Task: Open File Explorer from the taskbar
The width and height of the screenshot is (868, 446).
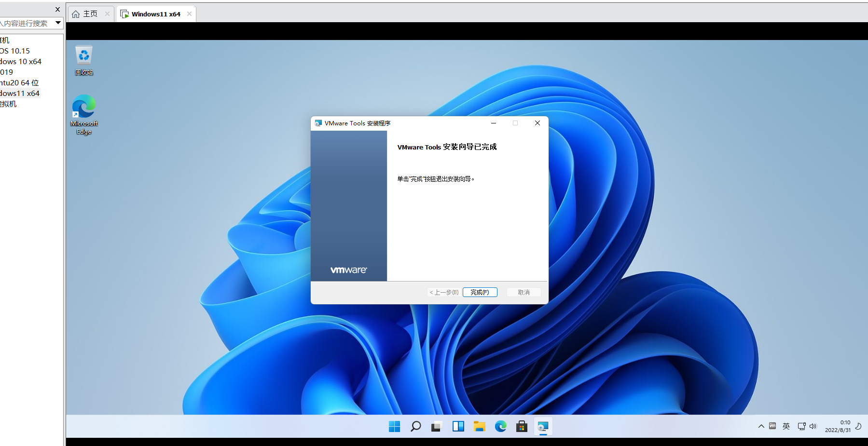Action: [x=479, y=426]
